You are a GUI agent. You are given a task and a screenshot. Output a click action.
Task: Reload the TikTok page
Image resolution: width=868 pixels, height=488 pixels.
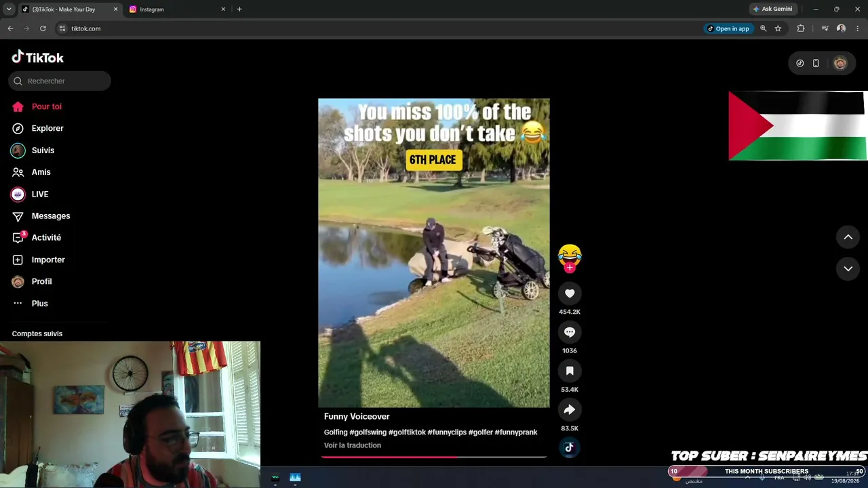43,28
